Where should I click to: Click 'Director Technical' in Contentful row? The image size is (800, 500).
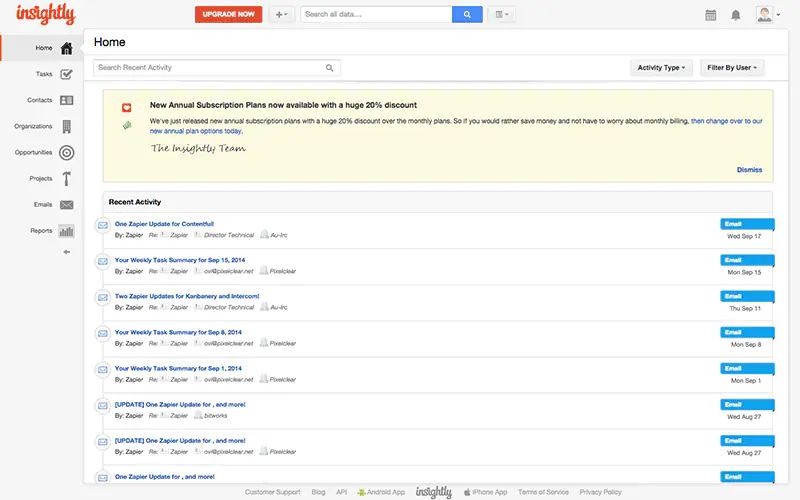tap(229, 235)
